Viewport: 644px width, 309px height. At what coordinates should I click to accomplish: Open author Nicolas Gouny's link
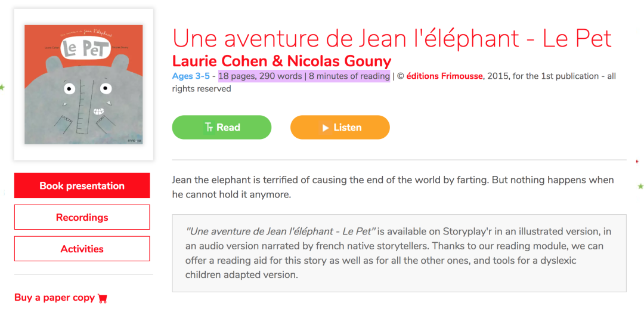pos(339,61)
